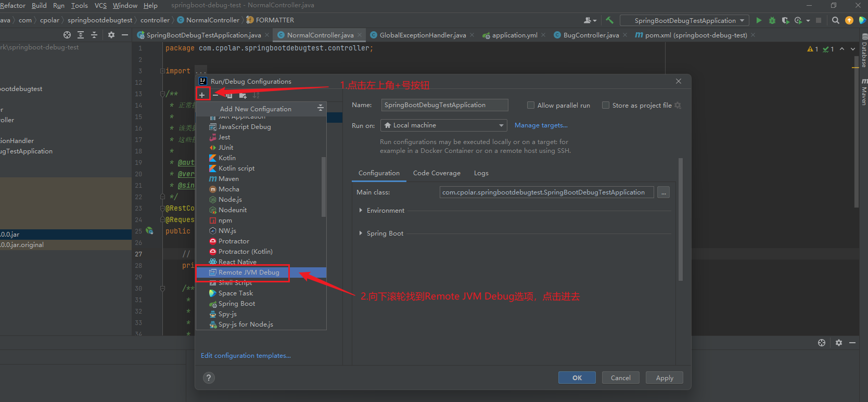Click the plus Add New Configuration button
The width and height of the screenshot is (868, 402).
202,95
